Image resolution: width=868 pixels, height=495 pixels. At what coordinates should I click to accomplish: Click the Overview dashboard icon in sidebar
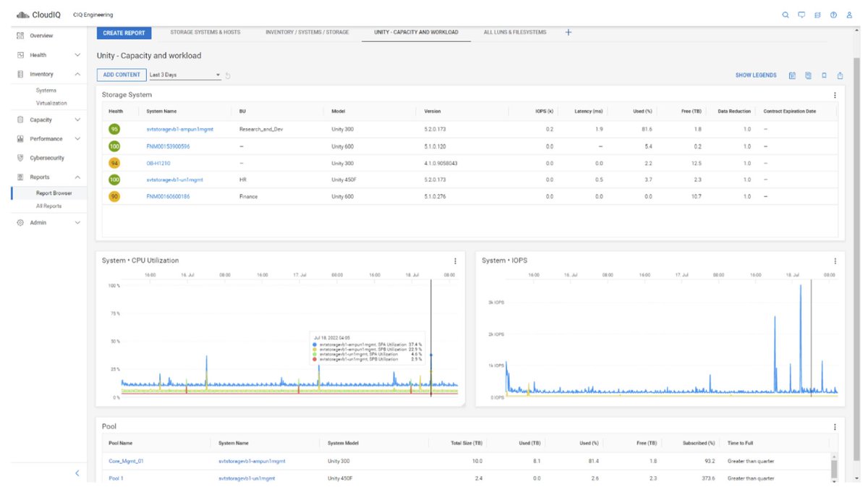point(20,35)
